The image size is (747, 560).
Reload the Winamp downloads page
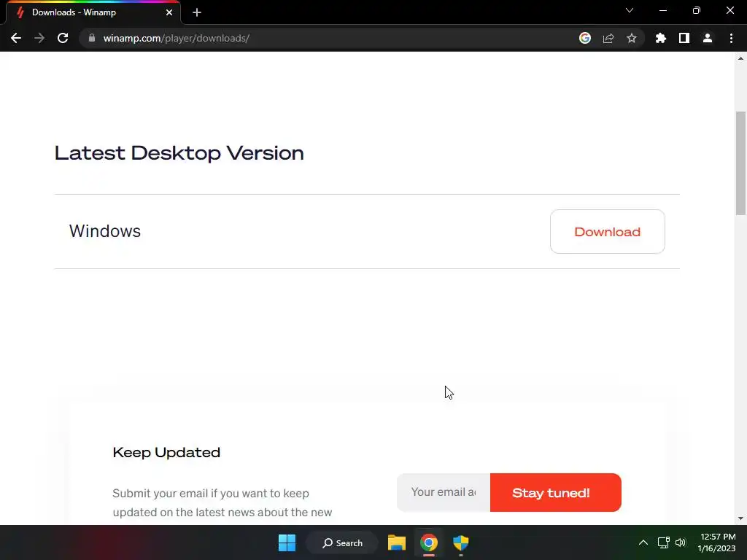[x=63, y=38]
